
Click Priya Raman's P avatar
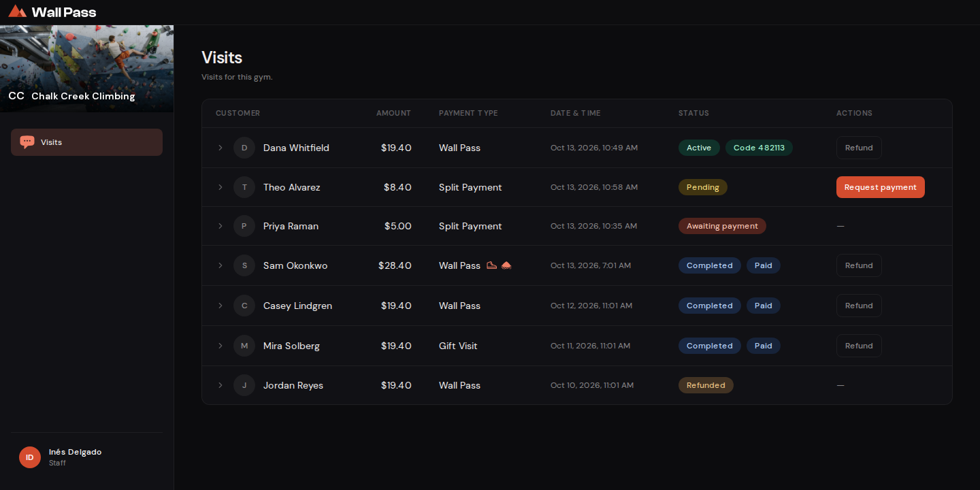click(244, 226)
